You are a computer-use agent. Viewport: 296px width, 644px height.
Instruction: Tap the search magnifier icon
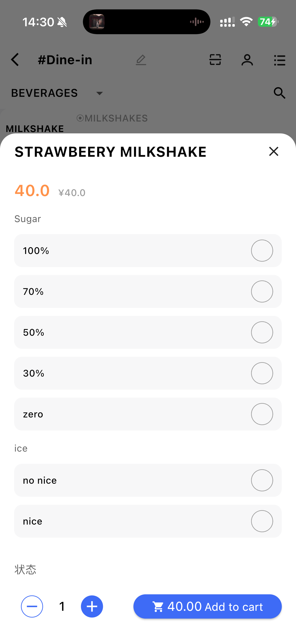(x=280, y=93)
